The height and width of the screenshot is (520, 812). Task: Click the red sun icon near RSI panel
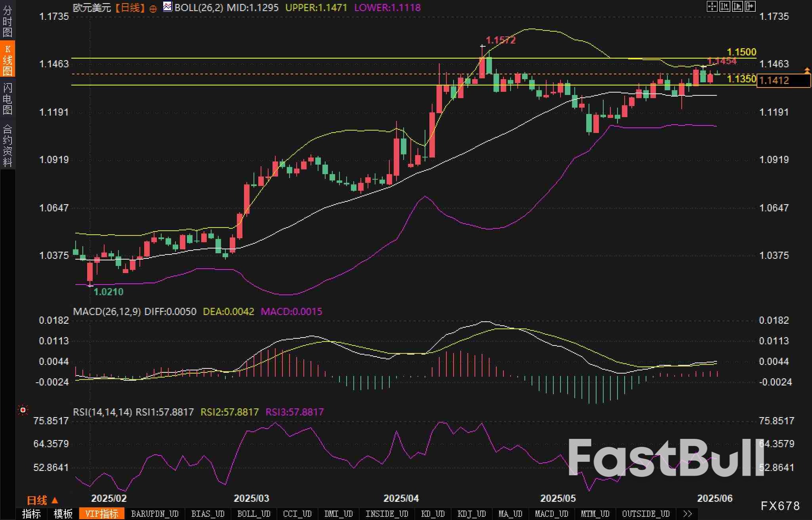click(x=23, y=410)
